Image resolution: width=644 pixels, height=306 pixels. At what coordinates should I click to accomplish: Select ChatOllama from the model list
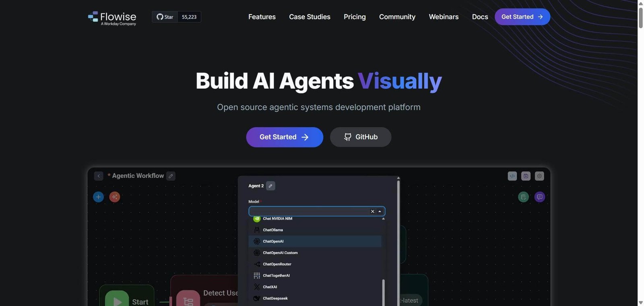coord(315,230)
